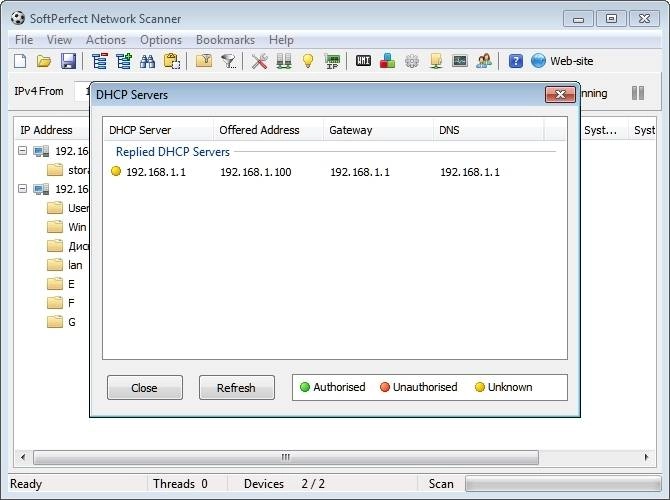
Task: Select the Cyrillic 'Дис' shared folder
Action: tap(68, 246)
